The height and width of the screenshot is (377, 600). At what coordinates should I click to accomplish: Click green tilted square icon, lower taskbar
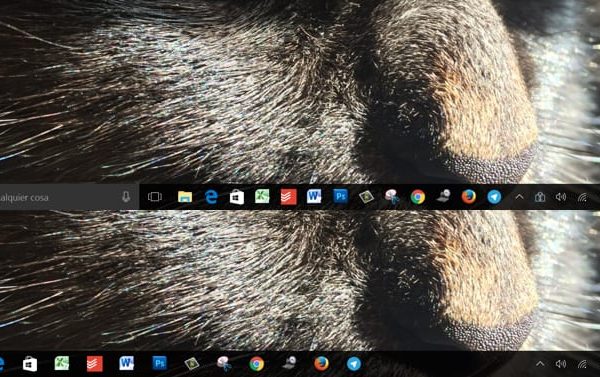tap(192, 364)
